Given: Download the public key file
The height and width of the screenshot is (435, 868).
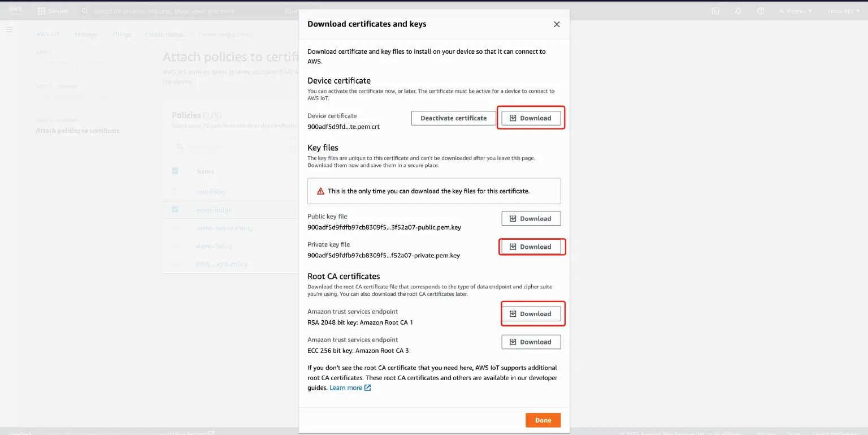Looking at the screenshot, I should coord(531,218).
